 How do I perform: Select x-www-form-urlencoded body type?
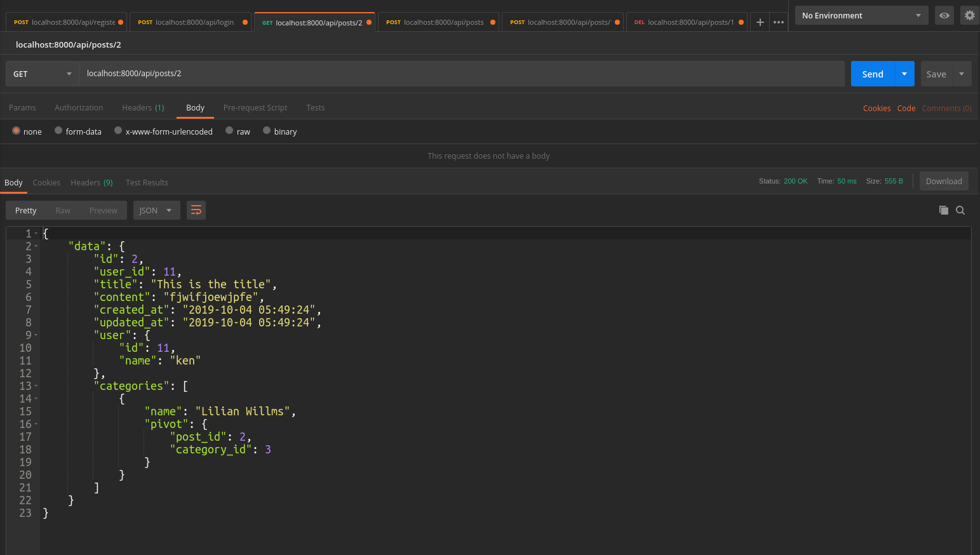(x=118, y=131)
